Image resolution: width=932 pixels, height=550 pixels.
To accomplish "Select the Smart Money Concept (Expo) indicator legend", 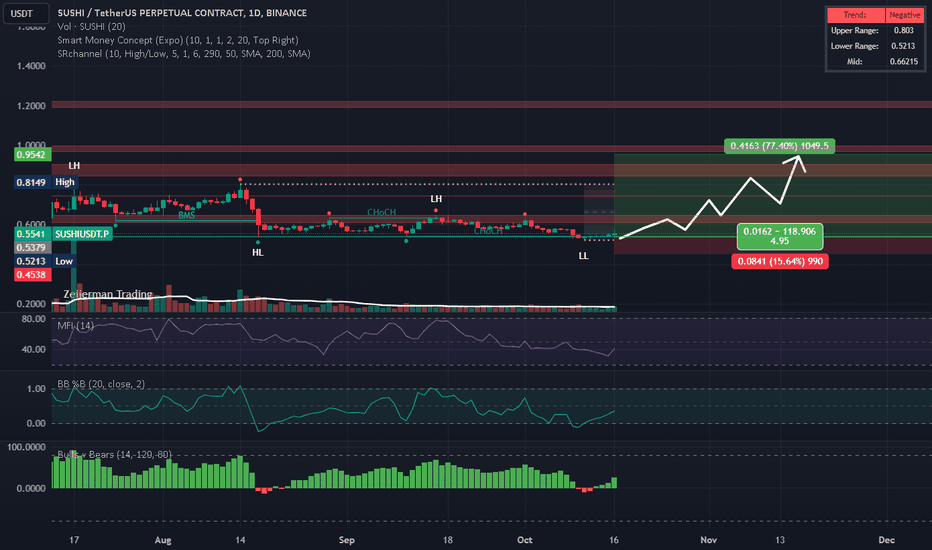I will coord(178,40).
